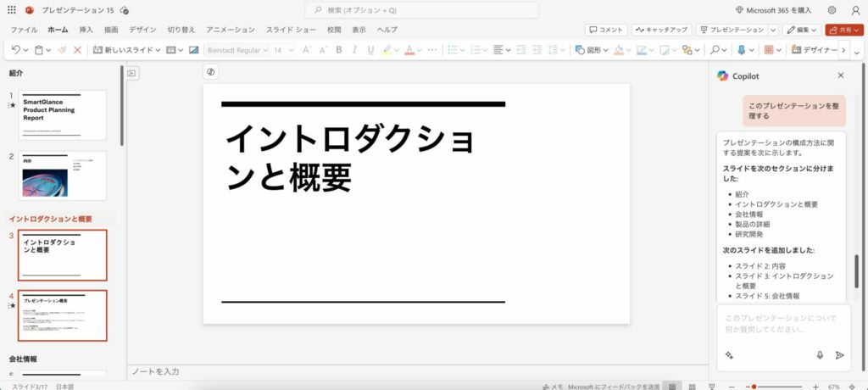Click the decrease indent icon
868x390 pixels.
521,50
